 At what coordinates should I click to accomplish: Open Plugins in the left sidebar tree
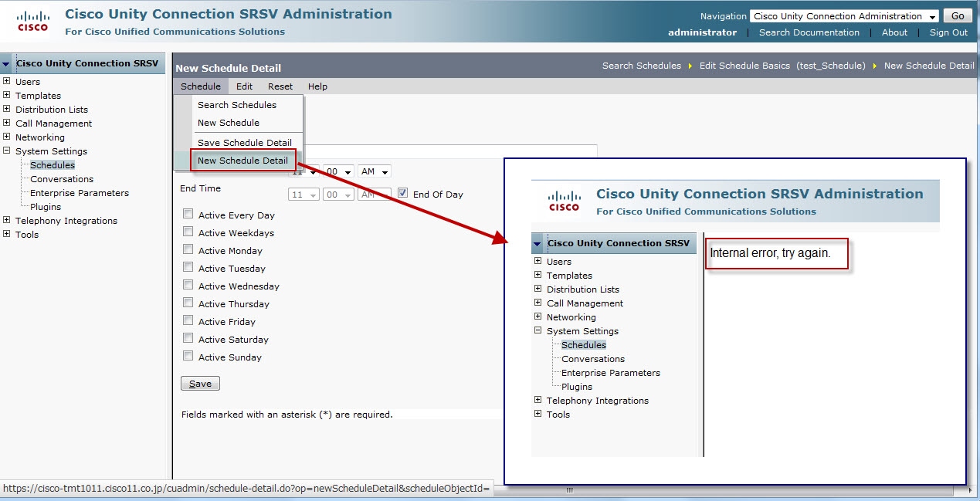[46, 206]
